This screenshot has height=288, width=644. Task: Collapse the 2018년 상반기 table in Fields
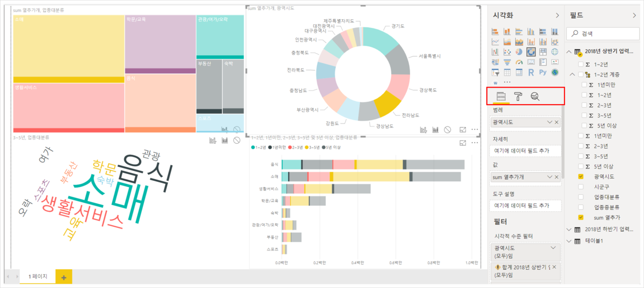click(x=569, y=52)
